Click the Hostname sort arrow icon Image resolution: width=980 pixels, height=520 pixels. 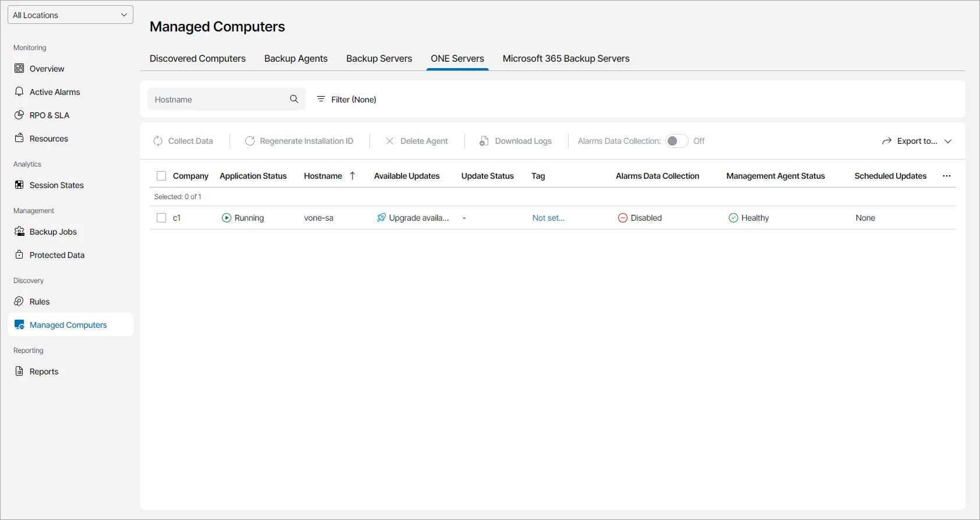[x=352, y=176]
